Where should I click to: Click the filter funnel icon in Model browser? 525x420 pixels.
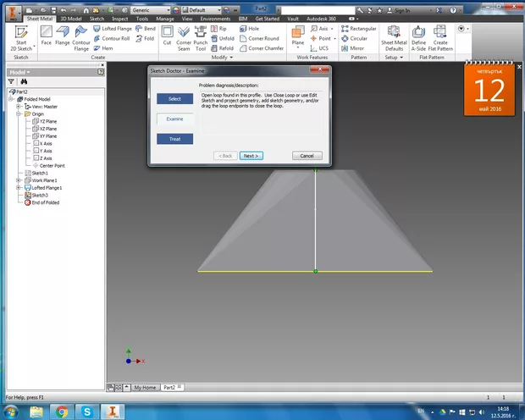tap(11, 81)
